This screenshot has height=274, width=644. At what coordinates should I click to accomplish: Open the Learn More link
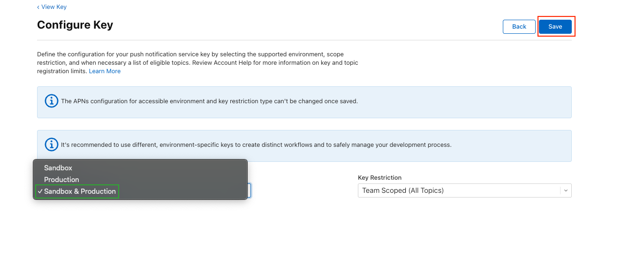pyautogui.click(x=105, y=71)
